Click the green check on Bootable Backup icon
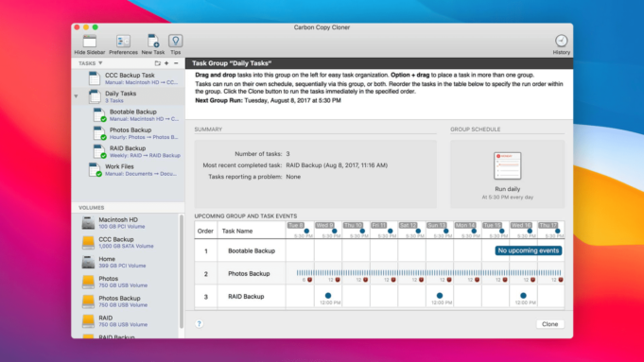 103,119
